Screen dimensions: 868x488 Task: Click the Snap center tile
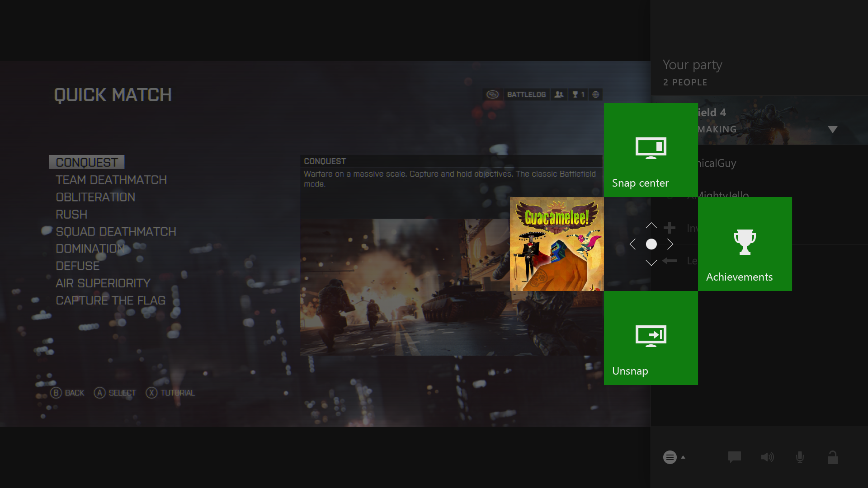[x=651, y=150]
